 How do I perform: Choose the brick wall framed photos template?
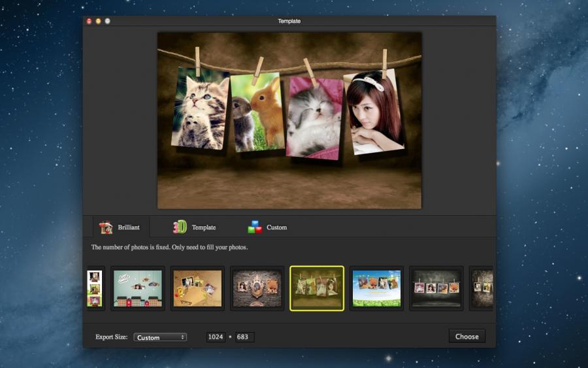(257, 288)
